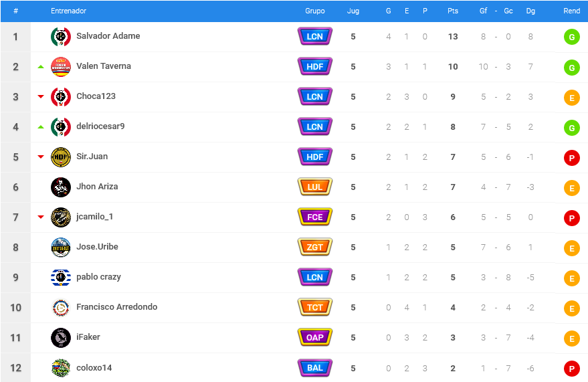Screen dimensions: 588x382
Task: Open the LUL group badge for Jhon Ariza
Action: click(x=315, y=187)
